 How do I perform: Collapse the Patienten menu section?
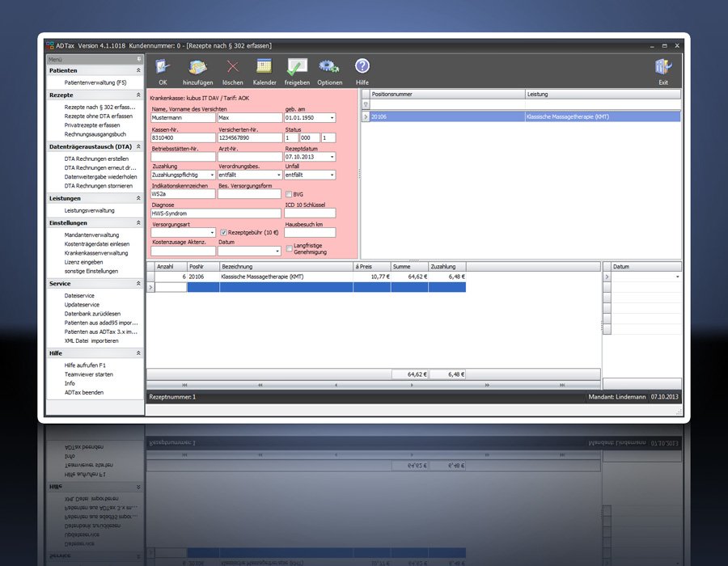coord(138,70)
